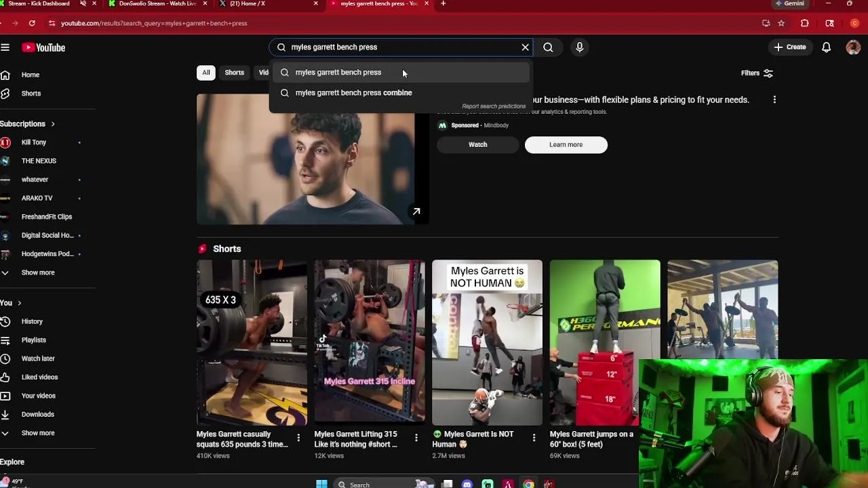Start voice search with microphone icon

pyautogui.click(x=579, y=47)
